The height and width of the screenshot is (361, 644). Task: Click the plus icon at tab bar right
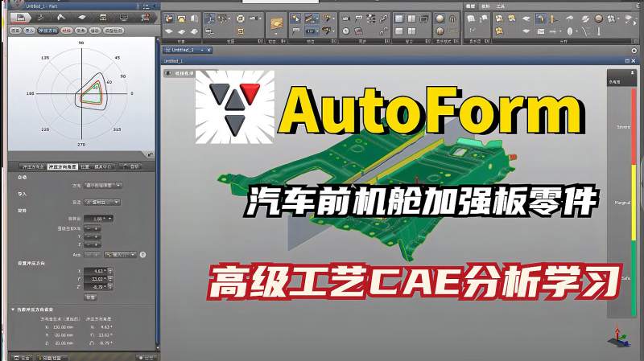(634, 51)
